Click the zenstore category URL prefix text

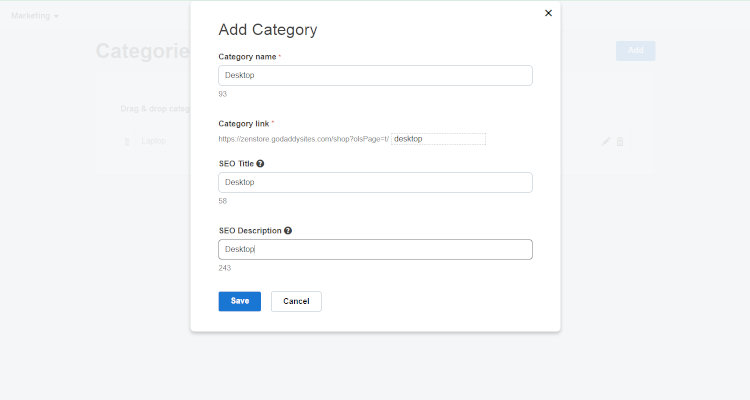pyautogui.click(x=303, y=139)
